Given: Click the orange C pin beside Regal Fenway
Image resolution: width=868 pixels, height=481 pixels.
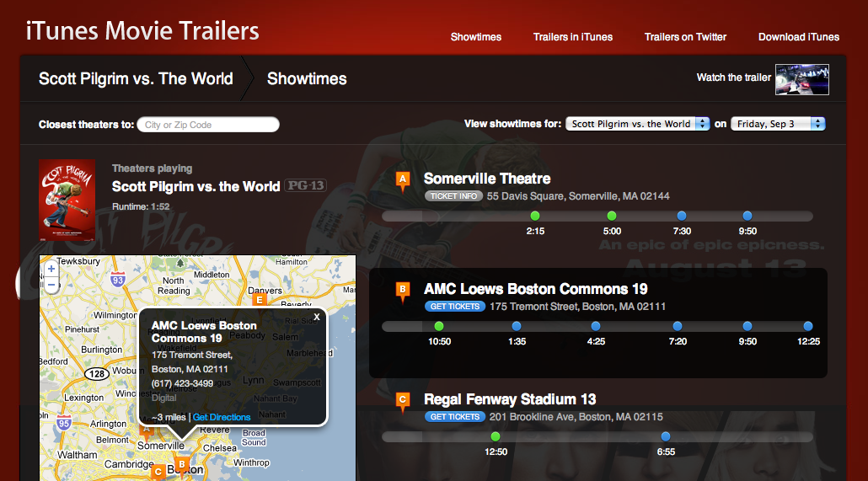Looking at the screenshot, I should [x=403, y=402].
